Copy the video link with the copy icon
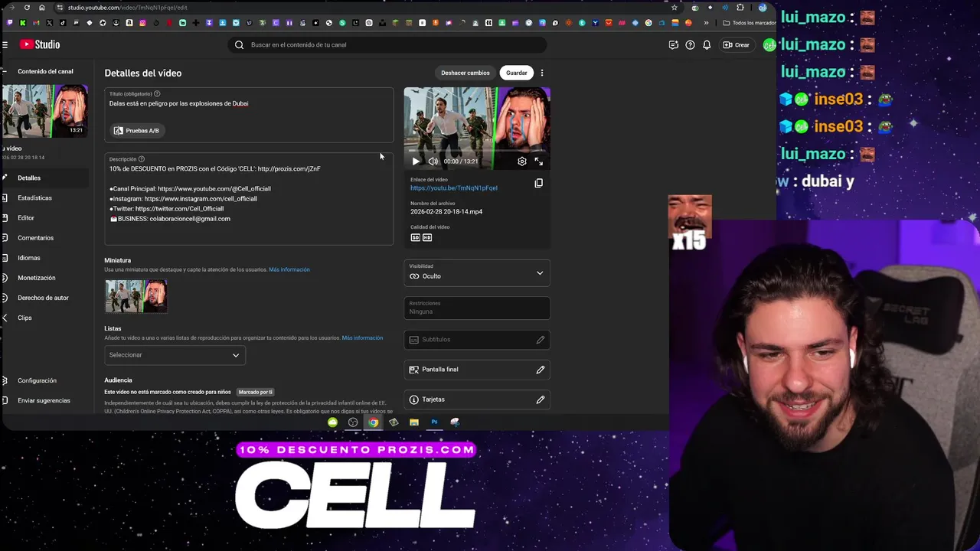Screen dimensions: 980x551 538,183
